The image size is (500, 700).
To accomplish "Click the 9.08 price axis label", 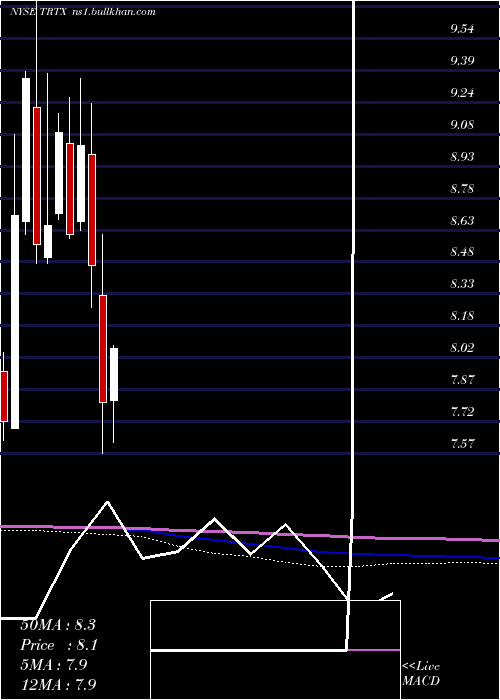I will 462,125.
